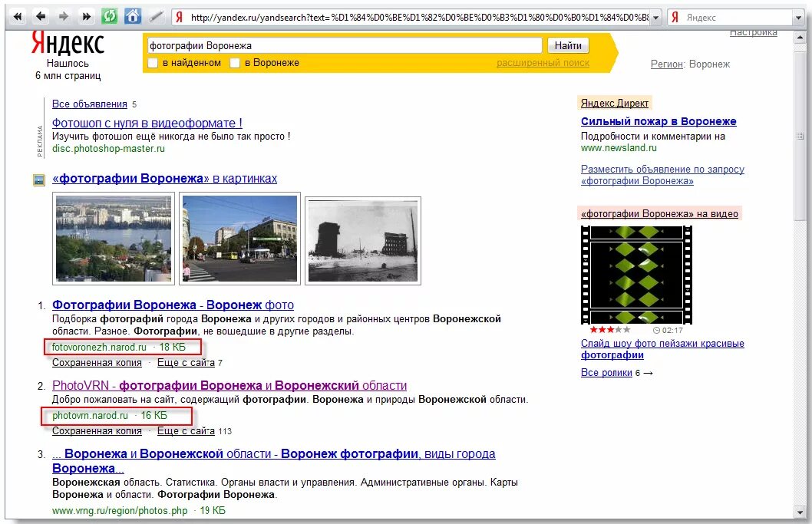Open 'Сохраненная копия' under PhotoVRN result
This screenshot has width=812, height=524.
pos(97,431)
